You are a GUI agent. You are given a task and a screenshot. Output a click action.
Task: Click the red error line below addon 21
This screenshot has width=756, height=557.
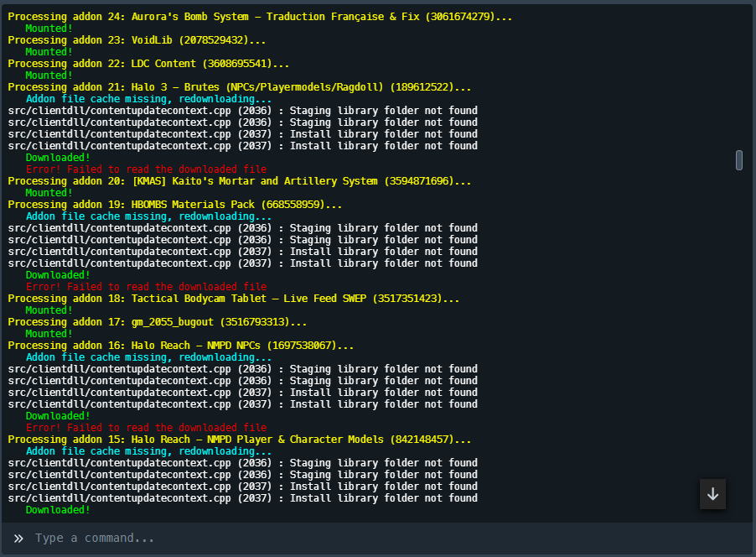(x=146, y=169)
